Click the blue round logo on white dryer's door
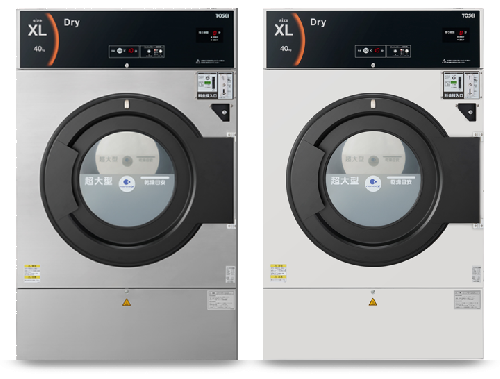The image size is (500, 379). (x=373, y=183)
